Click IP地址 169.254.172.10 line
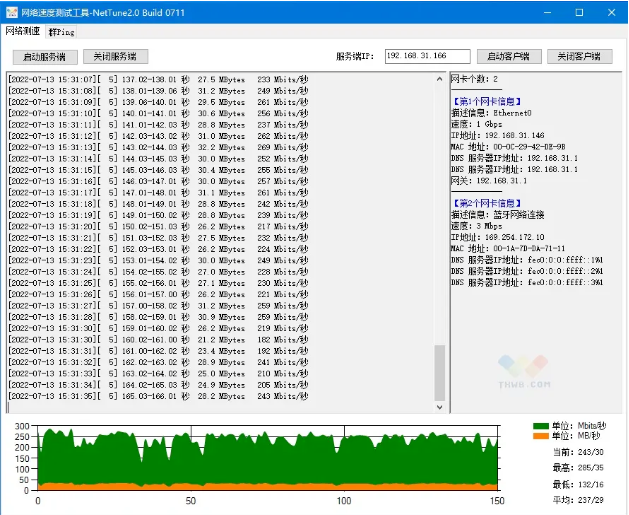 click(498, 237)
